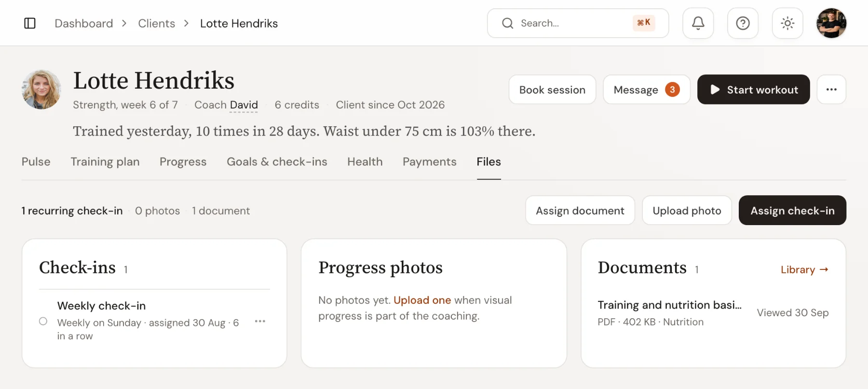Open Weekly check-in row options menu
Screen dimensions: 868x389
260,321
